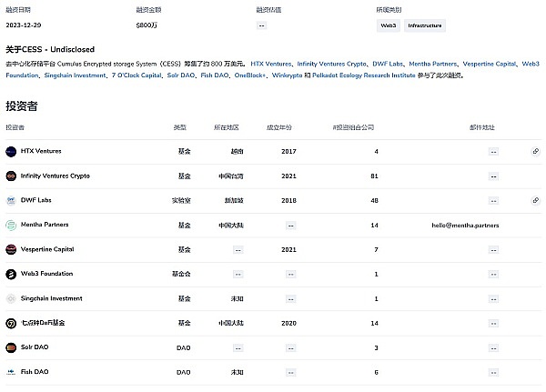The image size is (546, 392).
Task: Click the Infinity Ventures Crypto logo
Action: (11, 176)
